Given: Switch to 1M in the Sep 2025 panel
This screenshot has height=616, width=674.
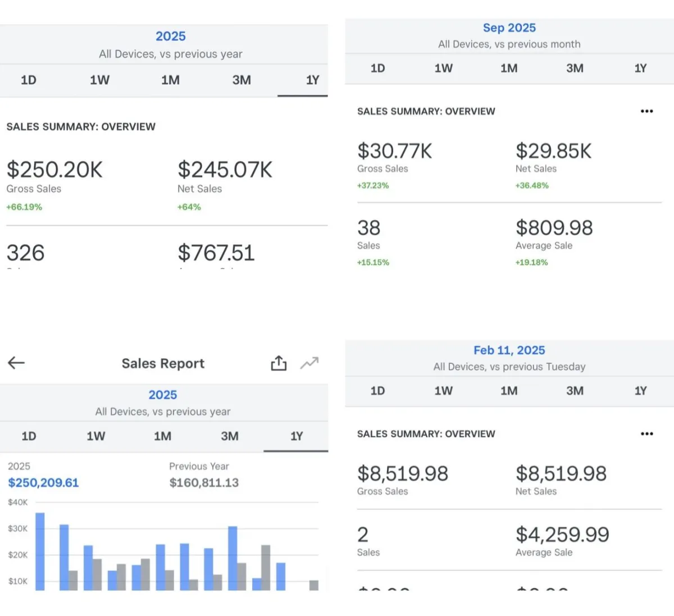Looking at the screenshot, I should (509, 69).
